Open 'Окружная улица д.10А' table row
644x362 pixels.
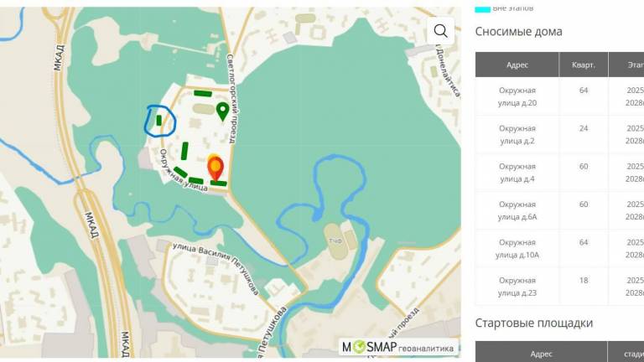pyautogui.click(x=517, y=248)
